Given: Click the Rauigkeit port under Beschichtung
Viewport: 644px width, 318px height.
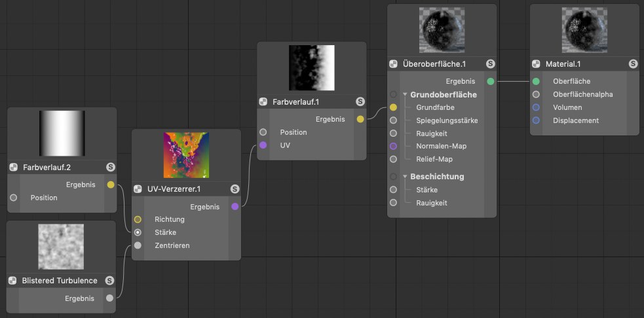Looking at the screenshot, I should click(394, 203).
